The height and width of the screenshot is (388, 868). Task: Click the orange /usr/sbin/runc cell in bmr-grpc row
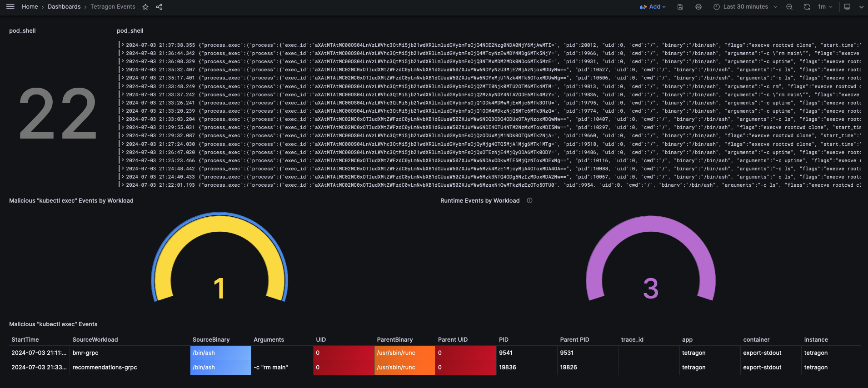click(404, 353)
